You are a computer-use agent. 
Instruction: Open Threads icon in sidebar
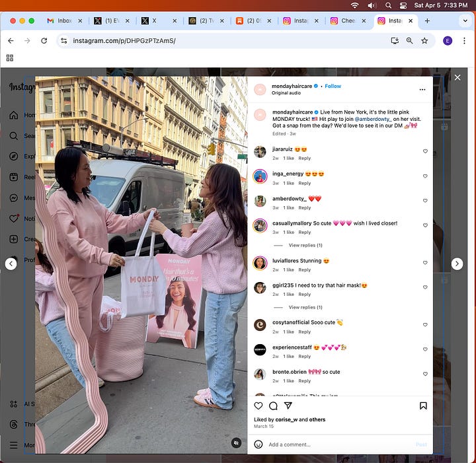coord(13,424)
